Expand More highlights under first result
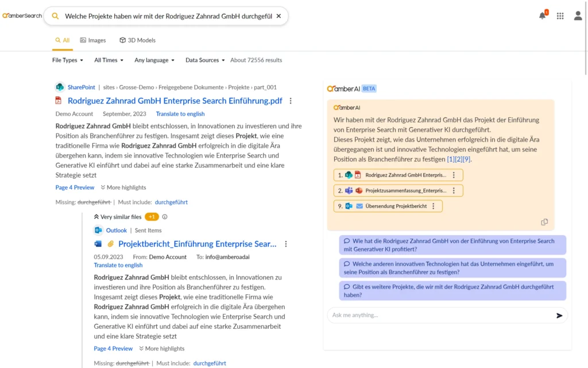588x368 pixels. pos(123,187)
